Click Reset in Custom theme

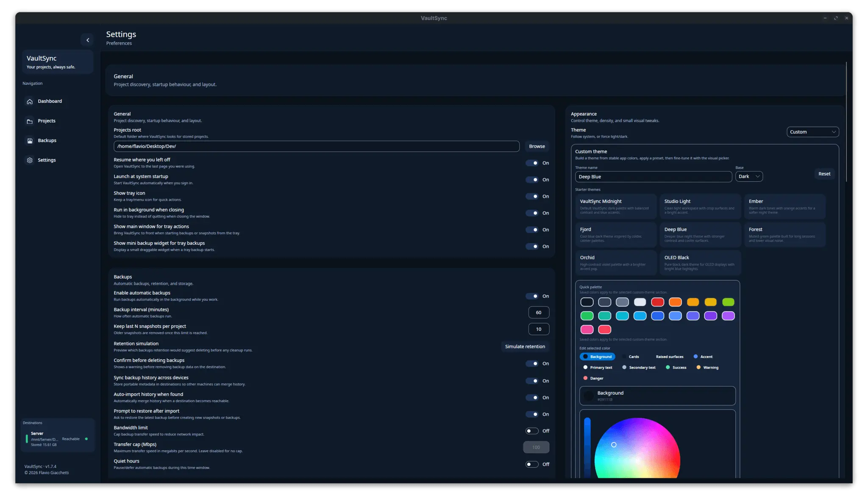(x=824, y=174)
